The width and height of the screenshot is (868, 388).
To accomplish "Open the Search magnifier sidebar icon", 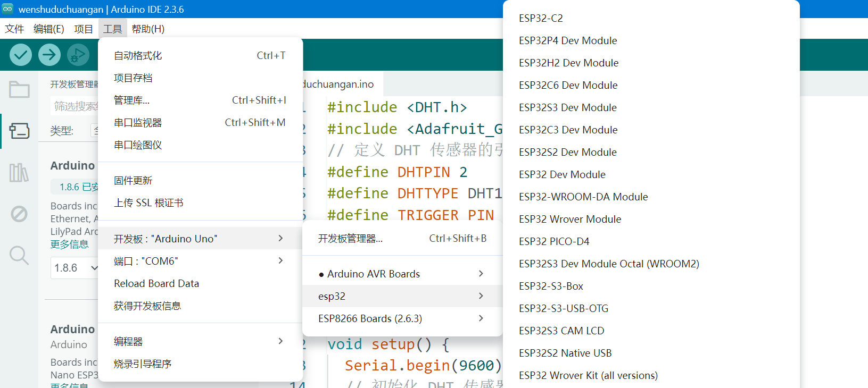I will pyautogui.click(x=19, y=256).
